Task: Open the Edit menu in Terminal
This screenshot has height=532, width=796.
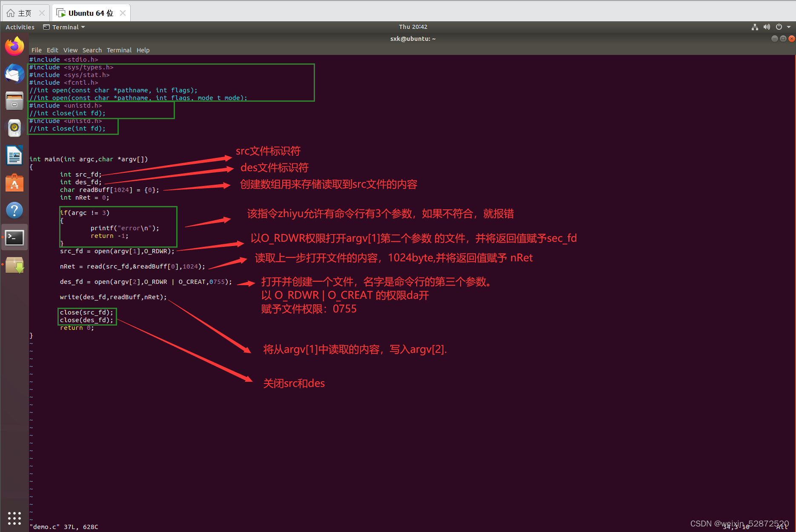Action: 52,50
